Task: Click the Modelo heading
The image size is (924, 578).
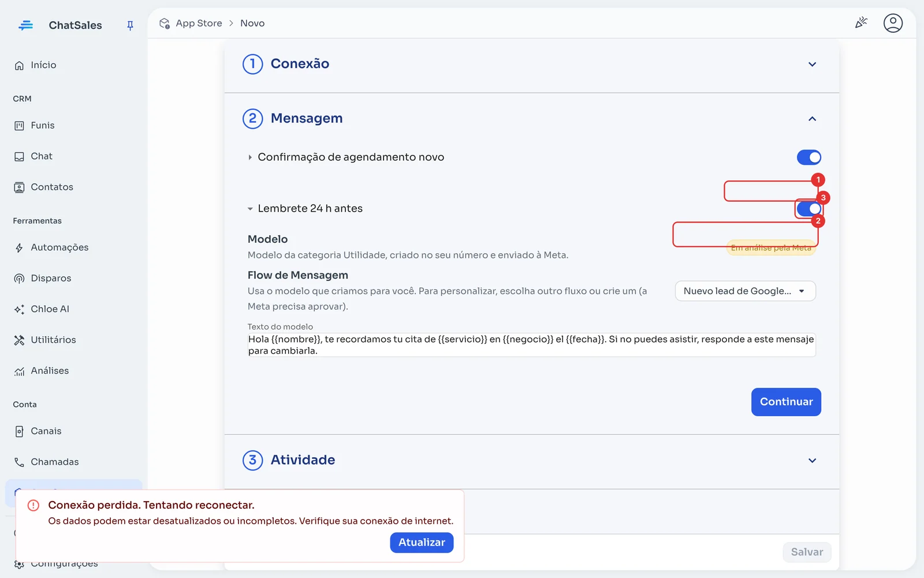Action: click(267, 239)
